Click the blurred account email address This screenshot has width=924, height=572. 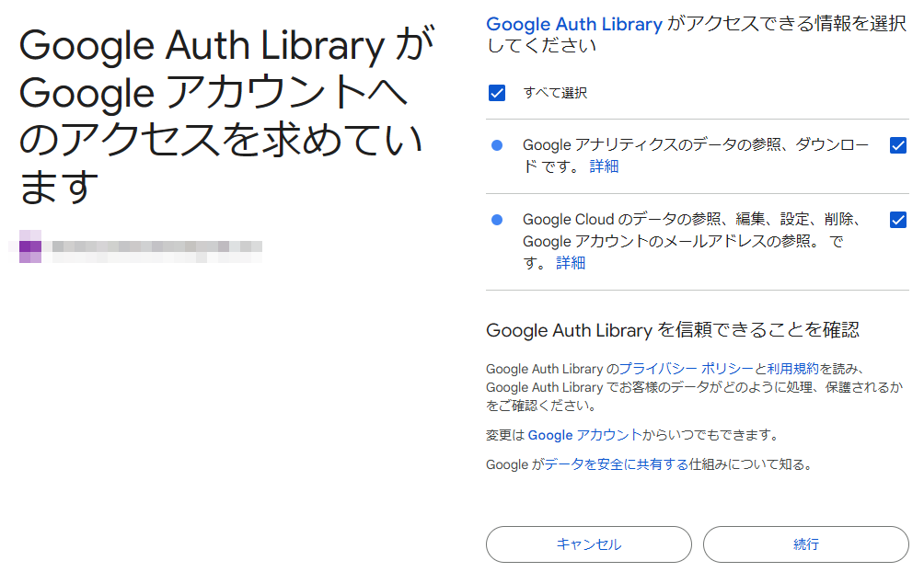(x=156, y=246)
